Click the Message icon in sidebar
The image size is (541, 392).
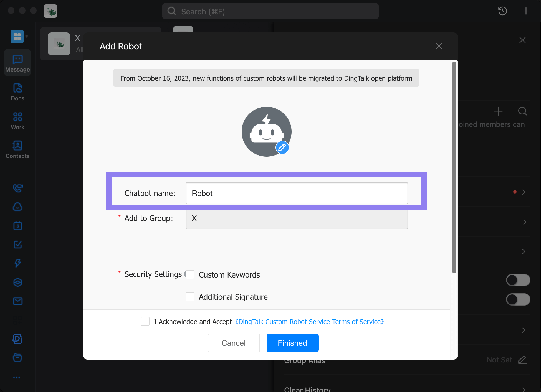17,63
